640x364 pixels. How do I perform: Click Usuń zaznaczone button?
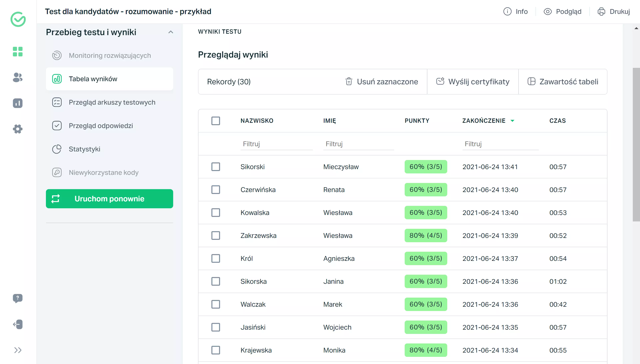(382, 82)
